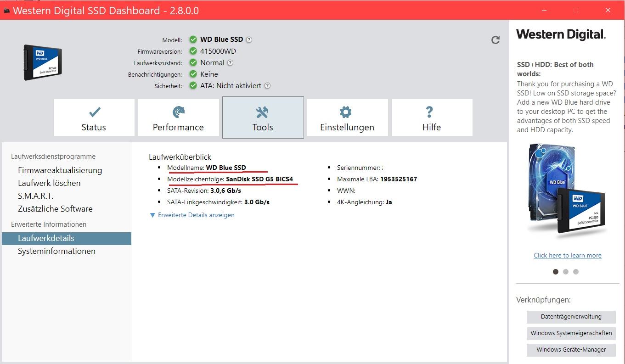Screen dimensions: 625x364
Task: Click the Modellzeichenfolge value SanDisk SSD G5 BICS4
Action: tap(259, 179)
